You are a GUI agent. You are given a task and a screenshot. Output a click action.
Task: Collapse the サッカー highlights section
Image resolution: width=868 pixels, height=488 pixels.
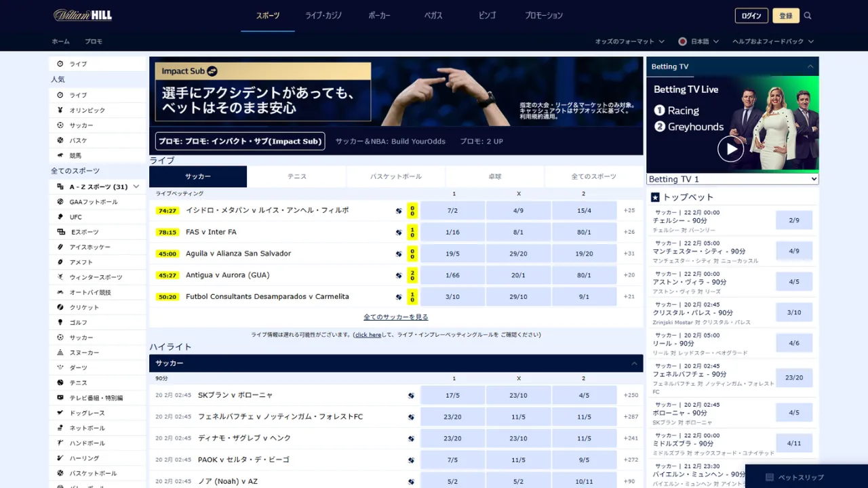(635, 363)
